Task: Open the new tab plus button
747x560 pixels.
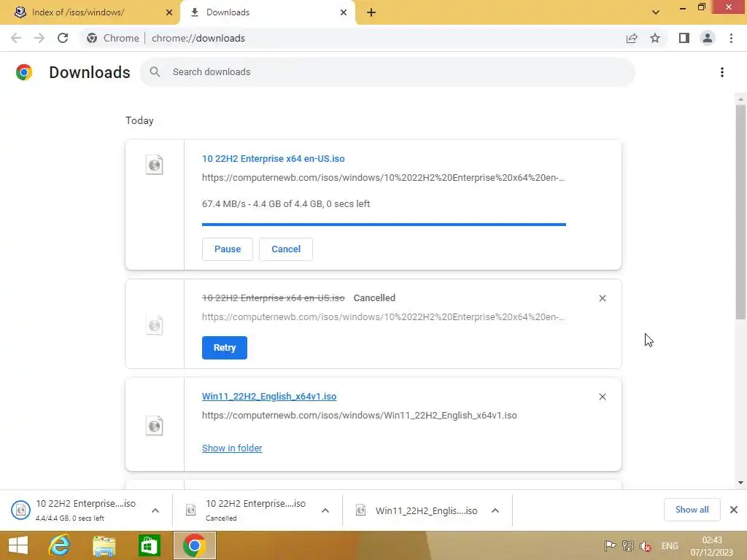Action: pyautogui.click(x=371, y=12)
